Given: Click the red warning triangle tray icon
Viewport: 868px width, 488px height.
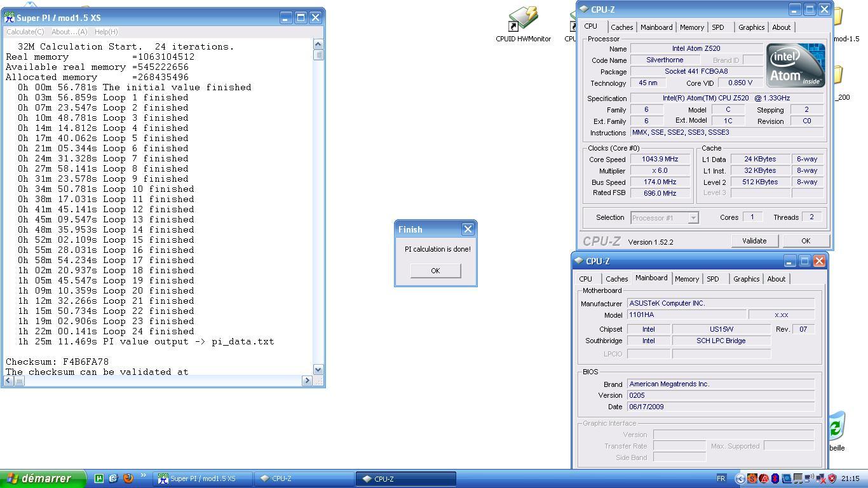Looking at the screenshot, I should click(x=764, y=478).
